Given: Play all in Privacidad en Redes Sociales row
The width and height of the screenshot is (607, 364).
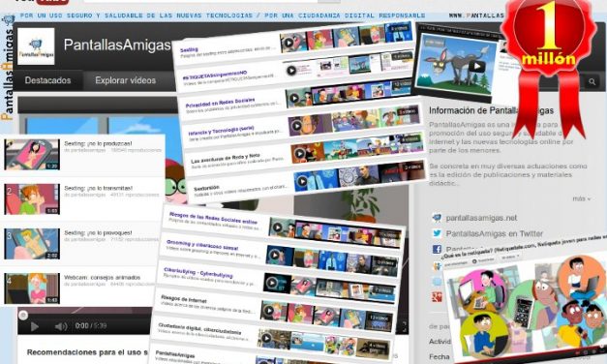Looking at the screenshot, I should click(x=294, y=99).
